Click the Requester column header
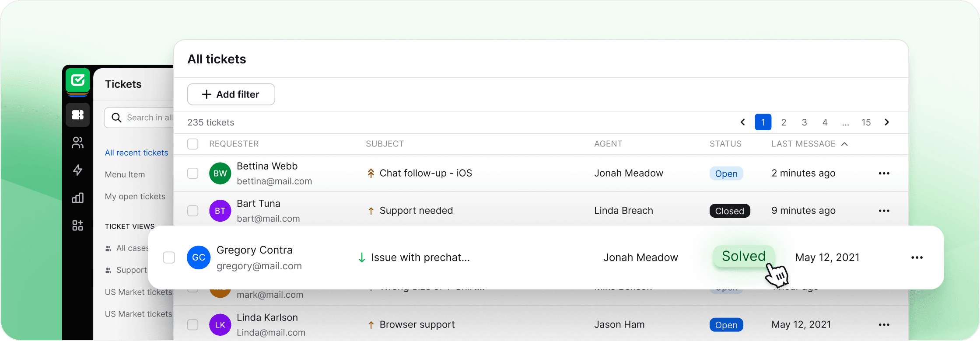Image resolution: width=980 pixels, height=341 pixels. 234,144
